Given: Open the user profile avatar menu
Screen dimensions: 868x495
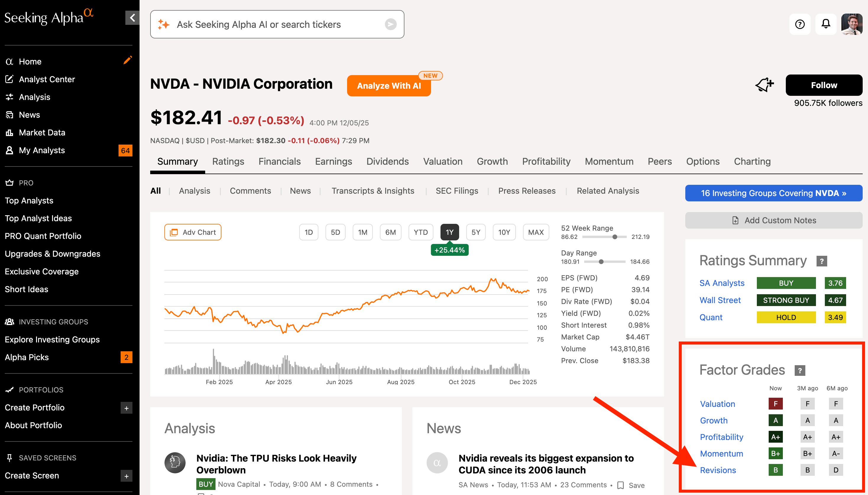Looking at the screenshot, I should (851, 24).
